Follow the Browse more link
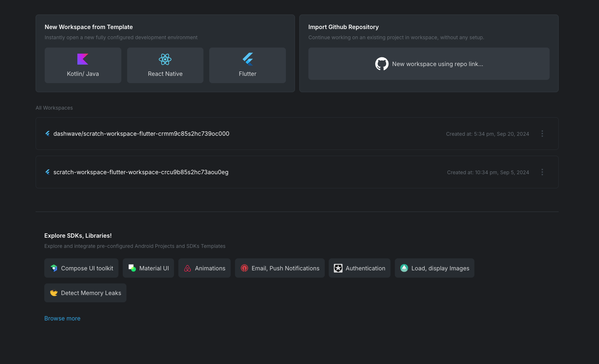This screenshot has height=364, width=599. click(x=62, y=318)
